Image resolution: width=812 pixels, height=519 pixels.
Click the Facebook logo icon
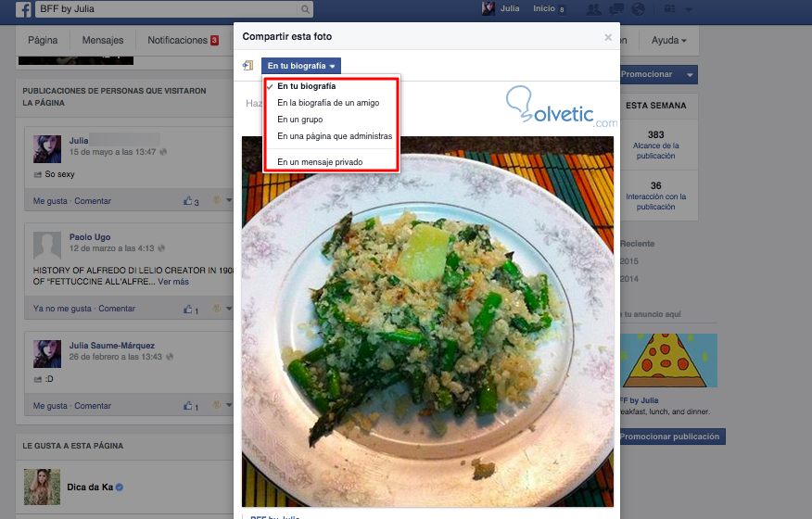click(23, 9)
